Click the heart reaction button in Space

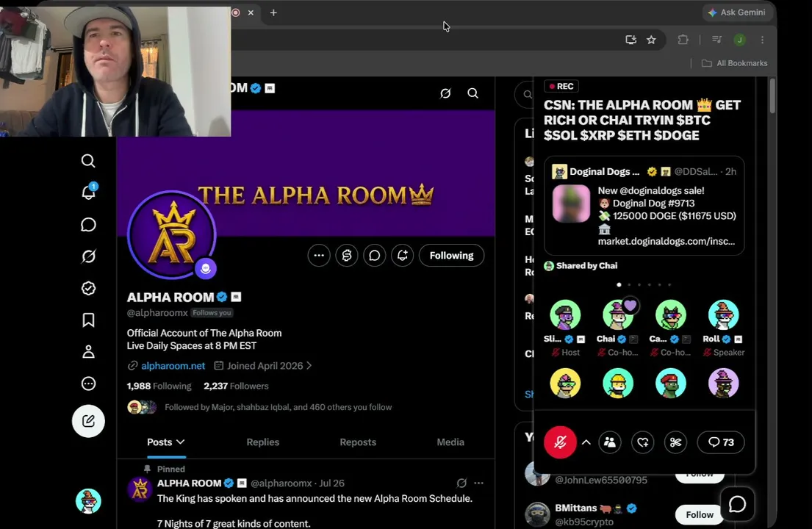click(x=643, y=442)
